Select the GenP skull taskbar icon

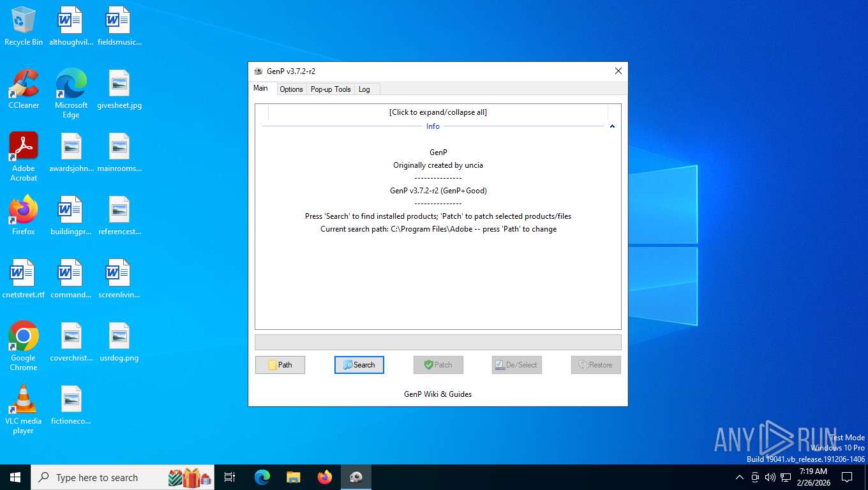[x=356, y=477]
